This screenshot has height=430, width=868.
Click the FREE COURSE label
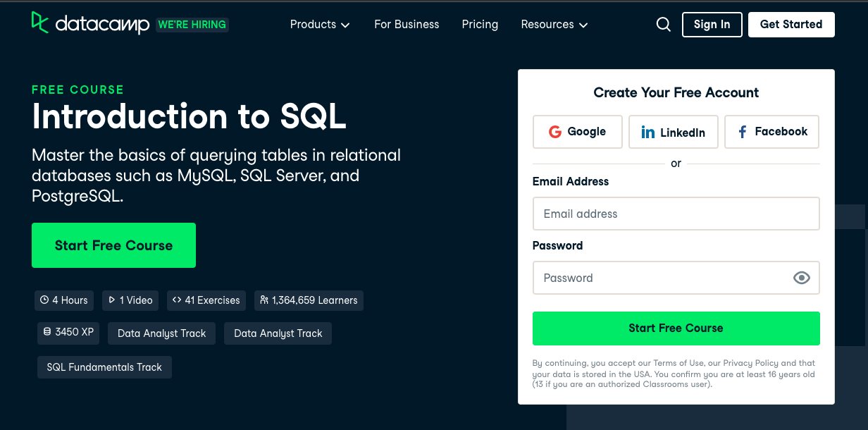click(x=77, y=90)
